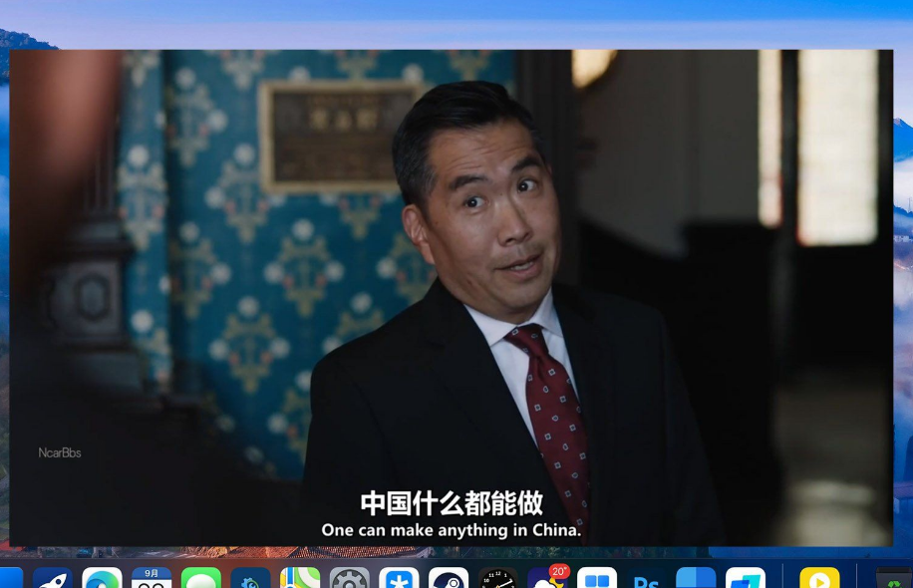Screen dimensions: 913x588
Task: Open the Calendar app in dock
Action: tap(152, 579)
